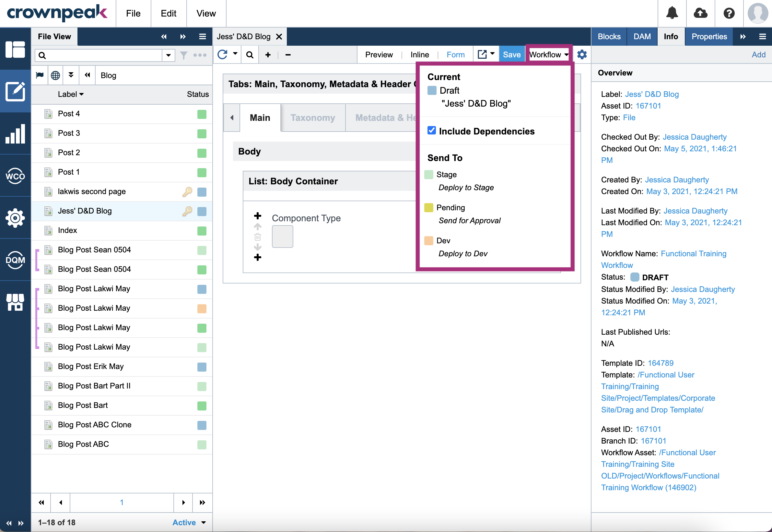Click the Add link in right panel
772x532 pixels.
tap(758, 55)
